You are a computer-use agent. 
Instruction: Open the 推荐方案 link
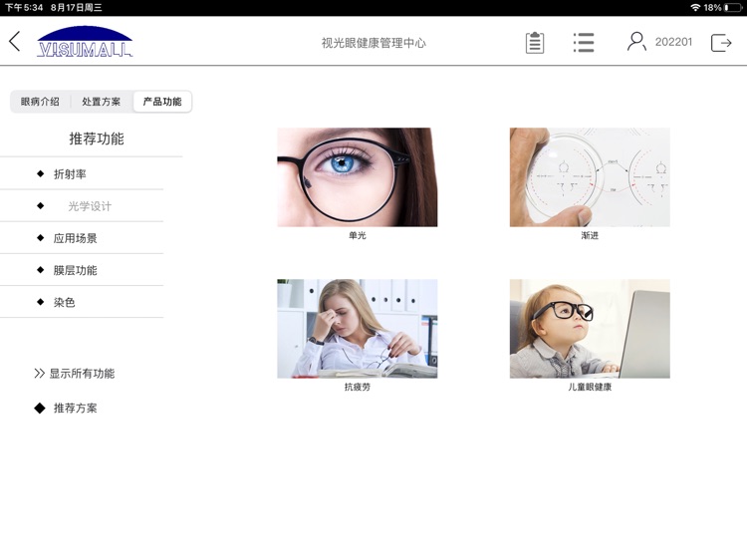pos(66,408)
